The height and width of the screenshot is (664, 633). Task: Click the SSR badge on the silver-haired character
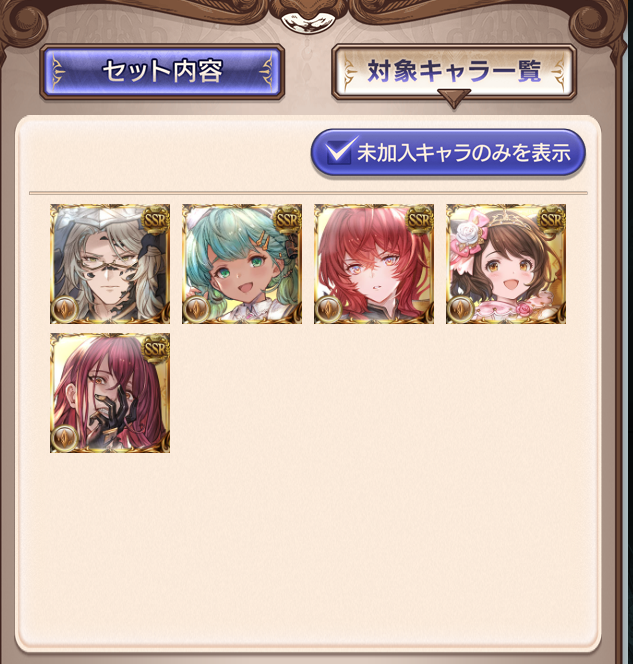(x=155, y=219)
